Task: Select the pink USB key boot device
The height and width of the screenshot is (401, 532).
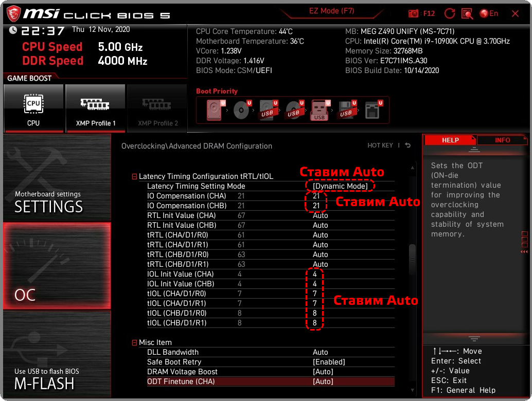Action: [x=321, y=110]
